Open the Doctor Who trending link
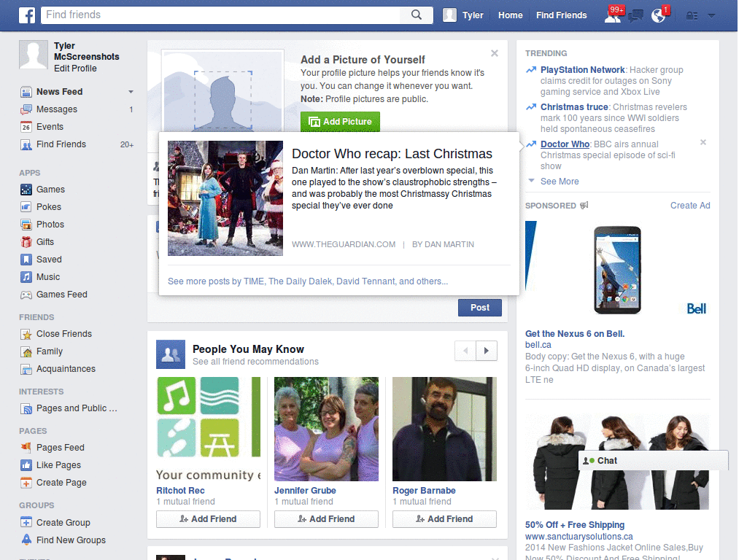747x560 pixels. 565,144
